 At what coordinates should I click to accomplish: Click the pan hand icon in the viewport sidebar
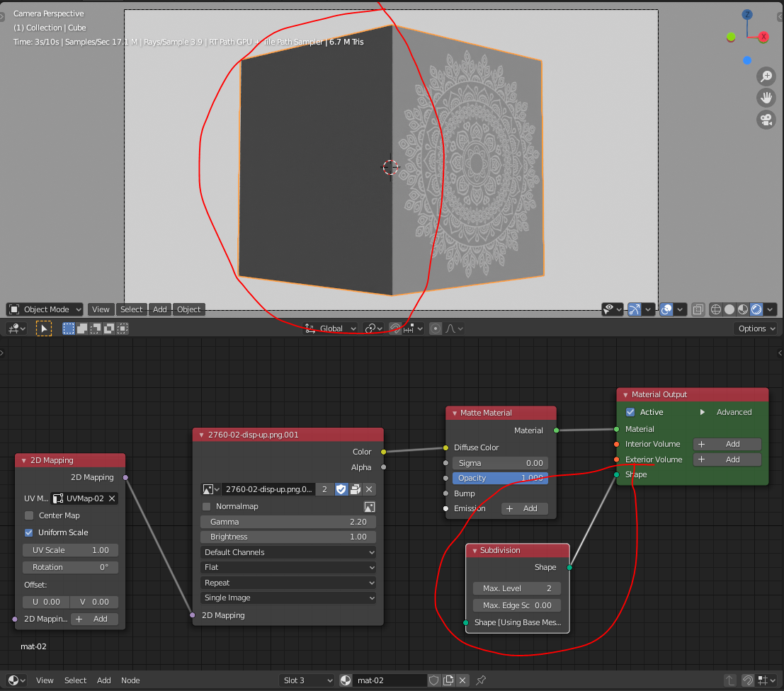pos(766,97)
